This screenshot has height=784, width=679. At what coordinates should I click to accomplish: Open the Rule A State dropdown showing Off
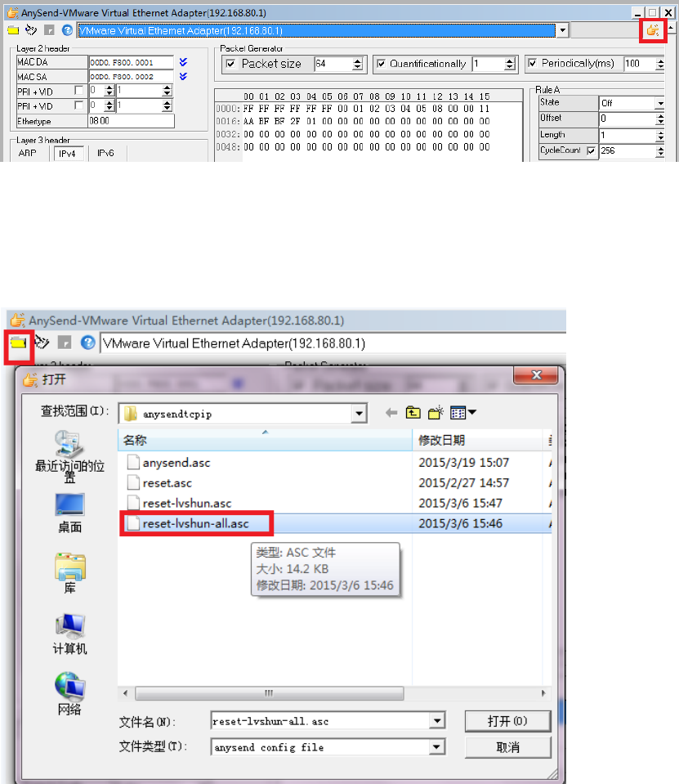click(x=659, y=103)
